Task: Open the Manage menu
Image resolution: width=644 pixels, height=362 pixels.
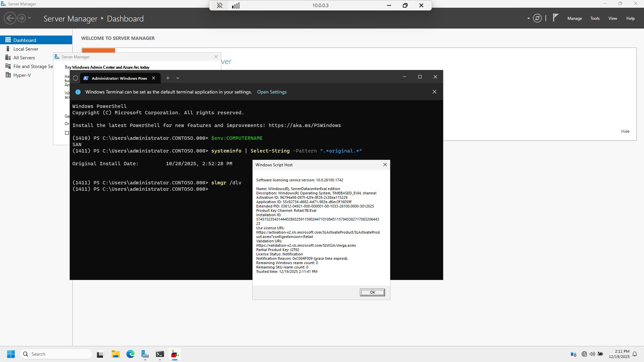Action: tap(574, 18)
